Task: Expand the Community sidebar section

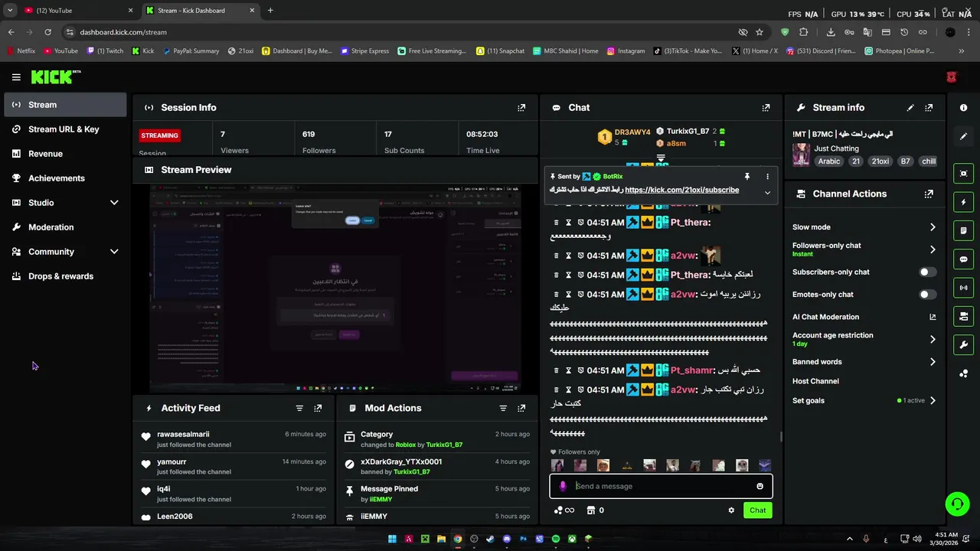Action: pyautogui.click(x=114, y=252)
